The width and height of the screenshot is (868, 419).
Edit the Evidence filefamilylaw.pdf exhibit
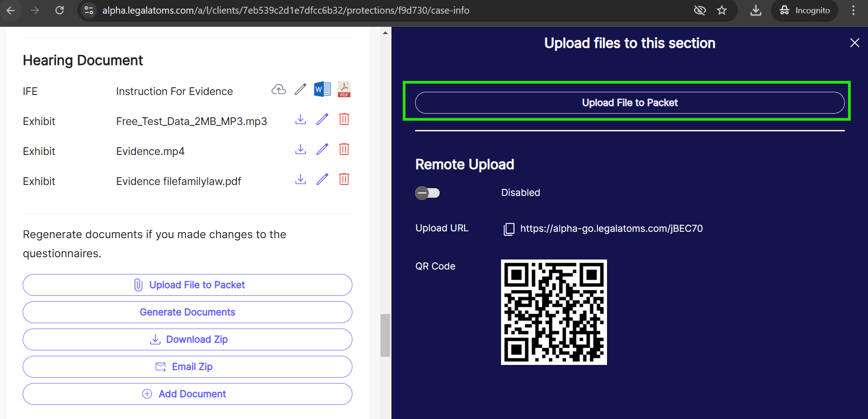click(x=322, y=180)
